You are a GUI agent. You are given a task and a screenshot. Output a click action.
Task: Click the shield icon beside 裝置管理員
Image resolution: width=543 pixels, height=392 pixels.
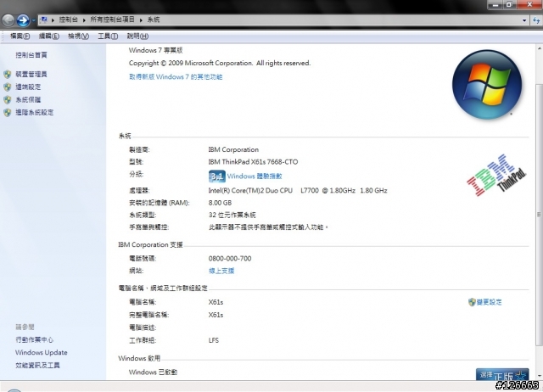[8, 74]
